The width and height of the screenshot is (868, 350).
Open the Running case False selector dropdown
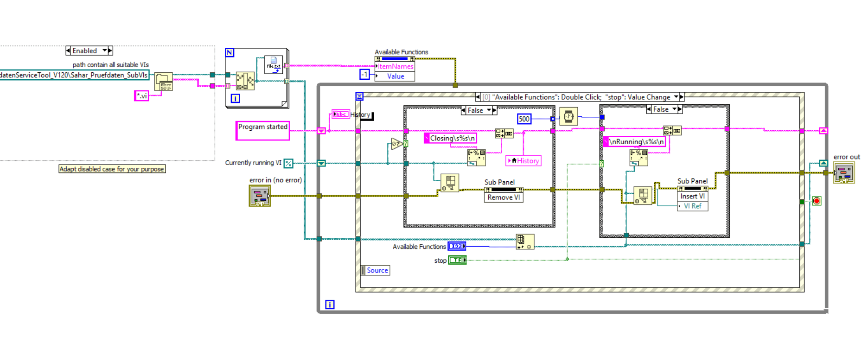tap(674, 109)
